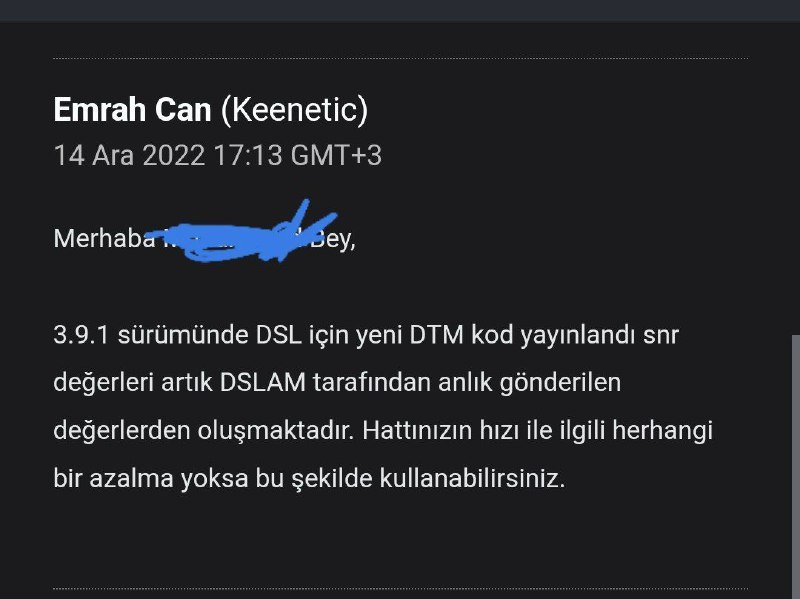The height and width of the screenshot is (599, 800).
Task: Click the blue scribble hiding the name
Action: [x=241, y=233]
